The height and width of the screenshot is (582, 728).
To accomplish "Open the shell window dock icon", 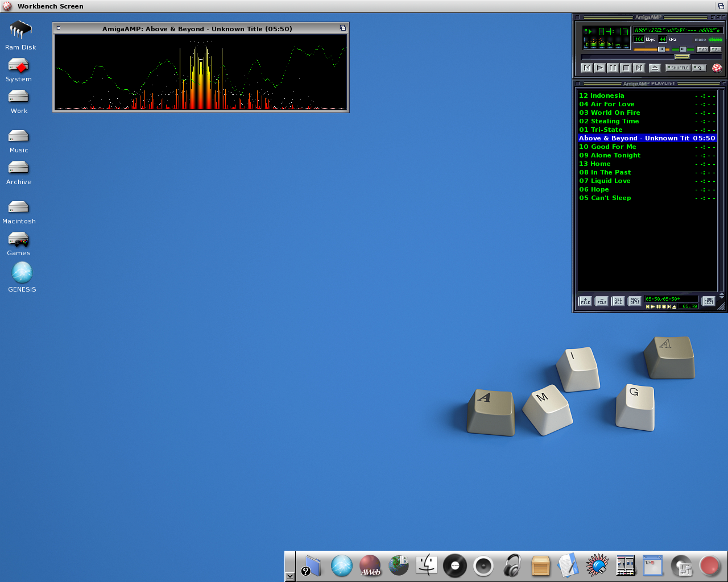I will point(653,566).
